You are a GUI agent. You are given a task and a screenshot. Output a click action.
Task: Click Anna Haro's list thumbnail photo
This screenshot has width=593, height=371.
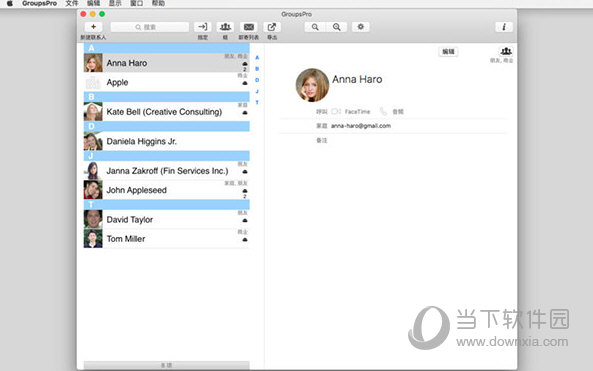point(93,63)
